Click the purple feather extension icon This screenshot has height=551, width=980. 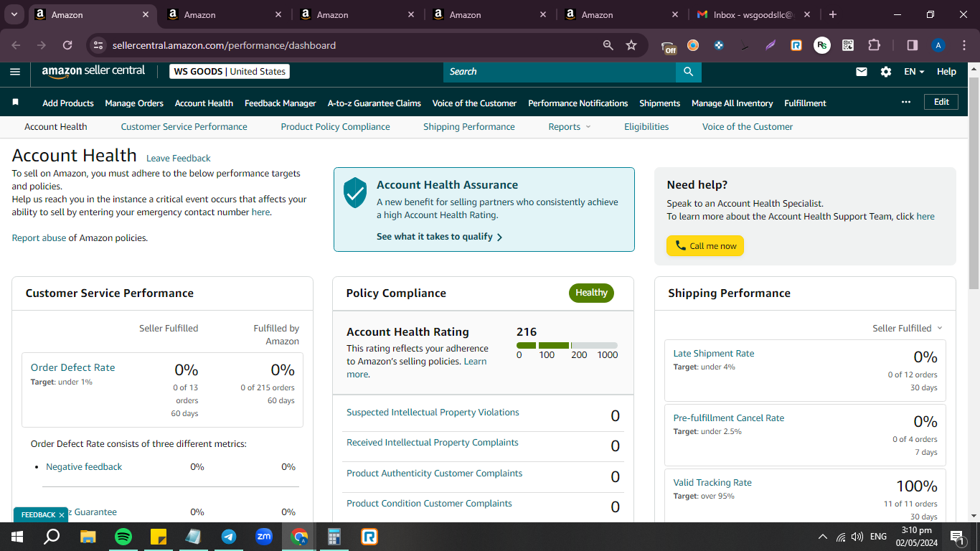point(771,45)
